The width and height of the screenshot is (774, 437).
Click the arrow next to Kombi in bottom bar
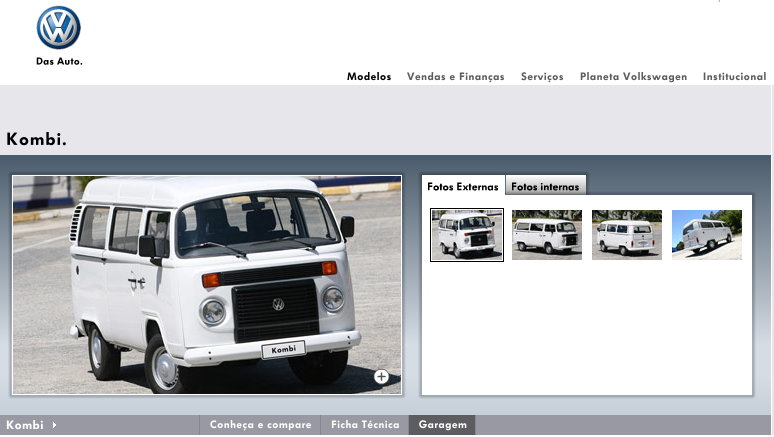coord(54,425)
